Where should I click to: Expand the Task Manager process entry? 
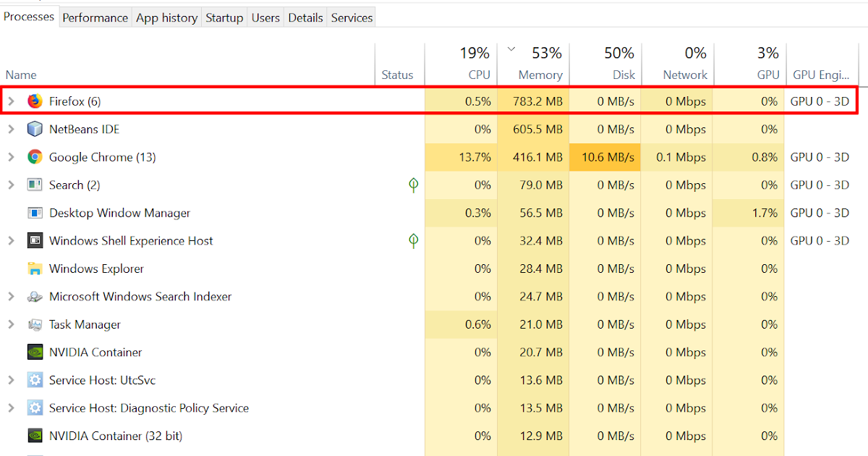point(10,324)
